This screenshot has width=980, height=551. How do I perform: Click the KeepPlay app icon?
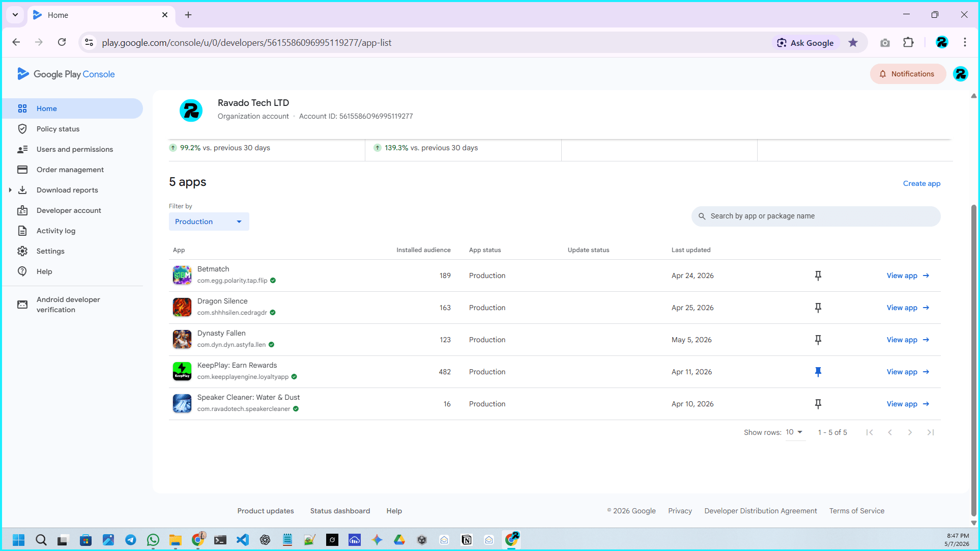[x=182, y=371]
